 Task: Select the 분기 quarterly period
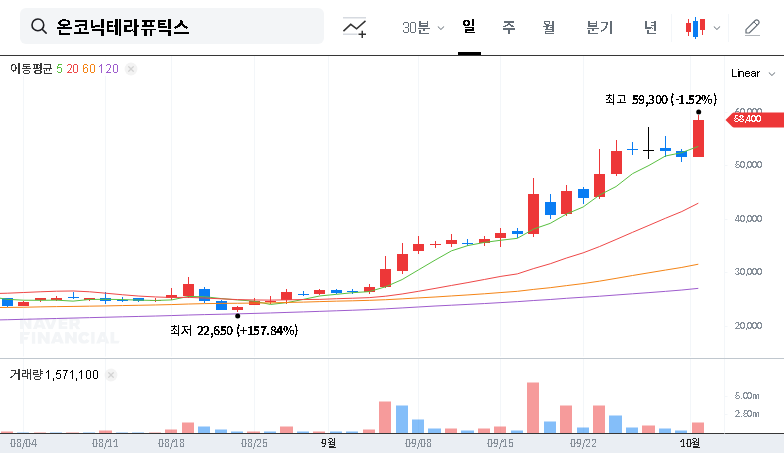click(599, 27)
